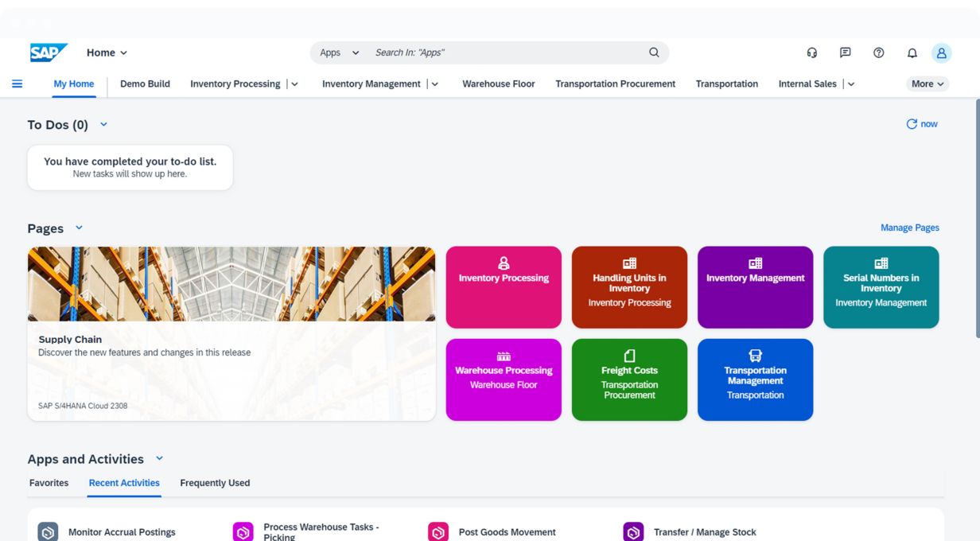Open the headset support icon

[x=811, y=53]
